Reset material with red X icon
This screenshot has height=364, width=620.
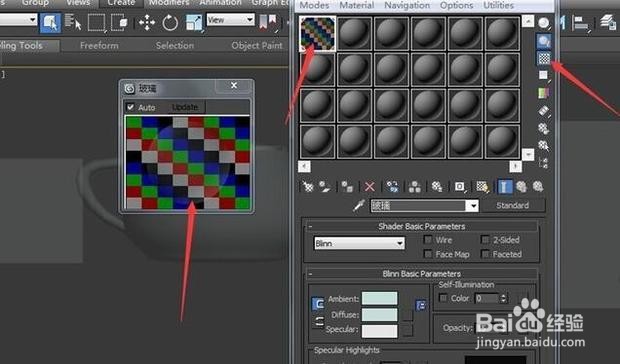point(369,186)
